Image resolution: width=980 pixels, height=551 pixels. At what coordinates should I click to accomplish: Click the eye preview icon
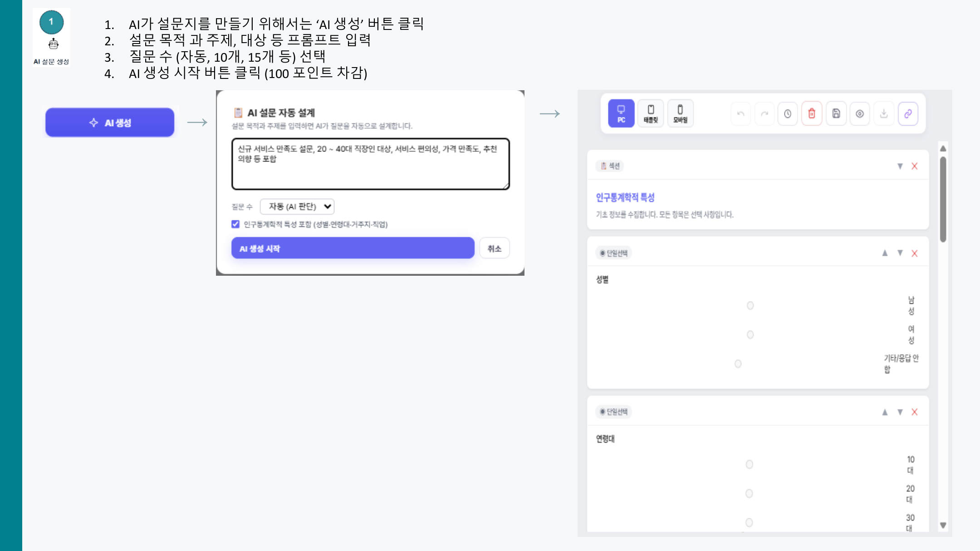point(860,114)
